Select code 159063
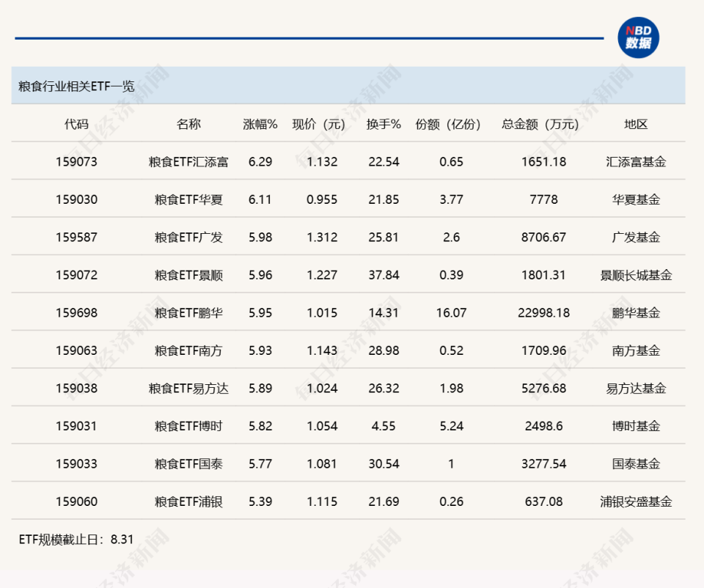 pos(76,350)
